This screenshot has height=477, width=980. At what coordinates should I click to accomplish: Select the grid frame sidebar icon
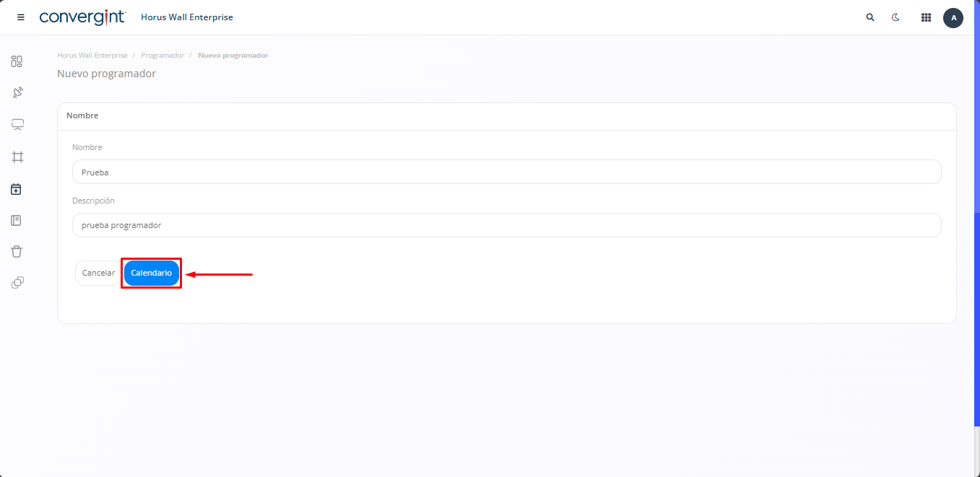point(17,157)
